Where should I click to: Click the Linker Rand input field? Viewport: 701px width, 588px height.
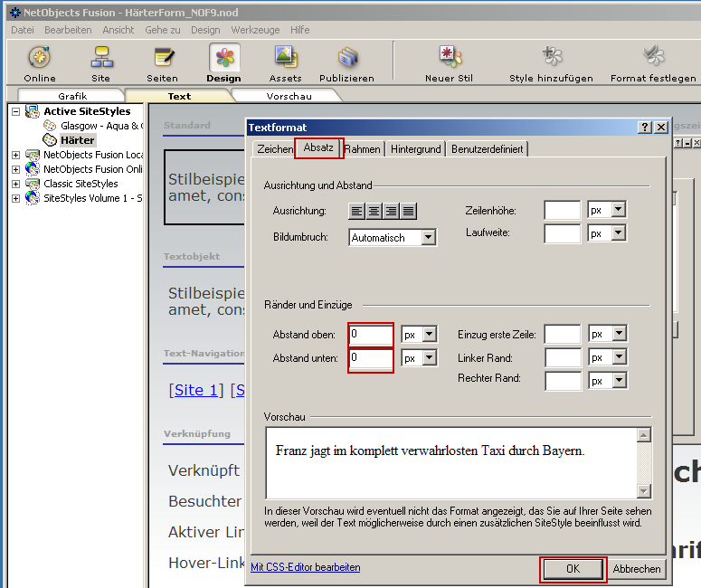[563, 357]
